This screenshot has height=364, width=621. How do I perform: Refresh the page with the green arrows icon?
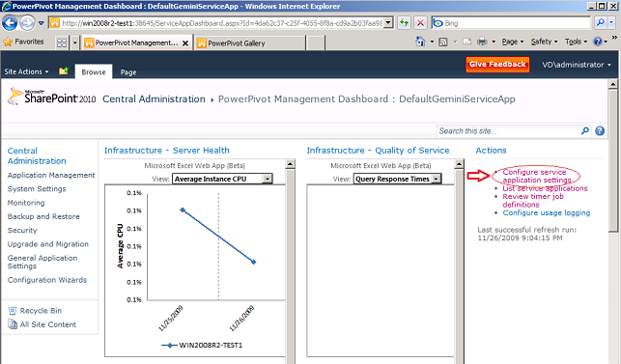point(404,23)
